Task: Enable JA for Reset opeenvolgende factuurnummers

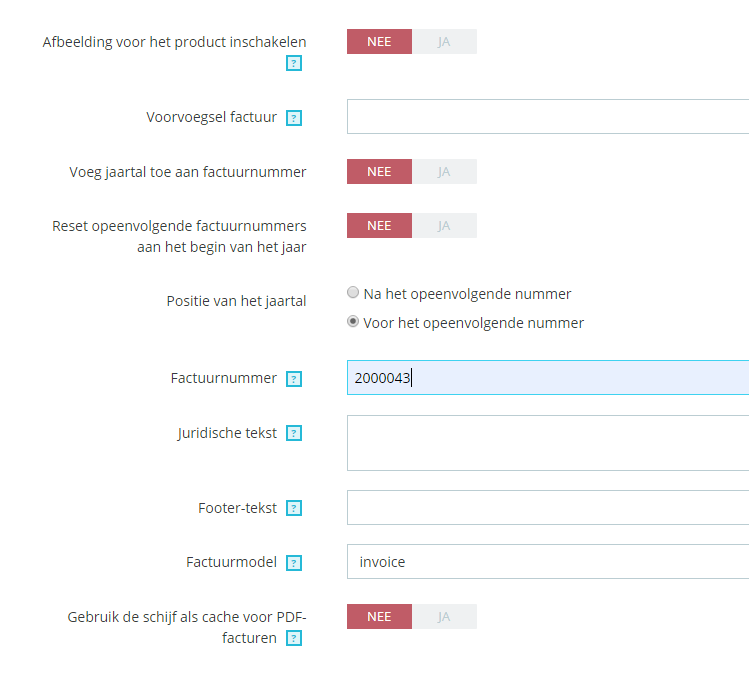Action: coord(444,226)
